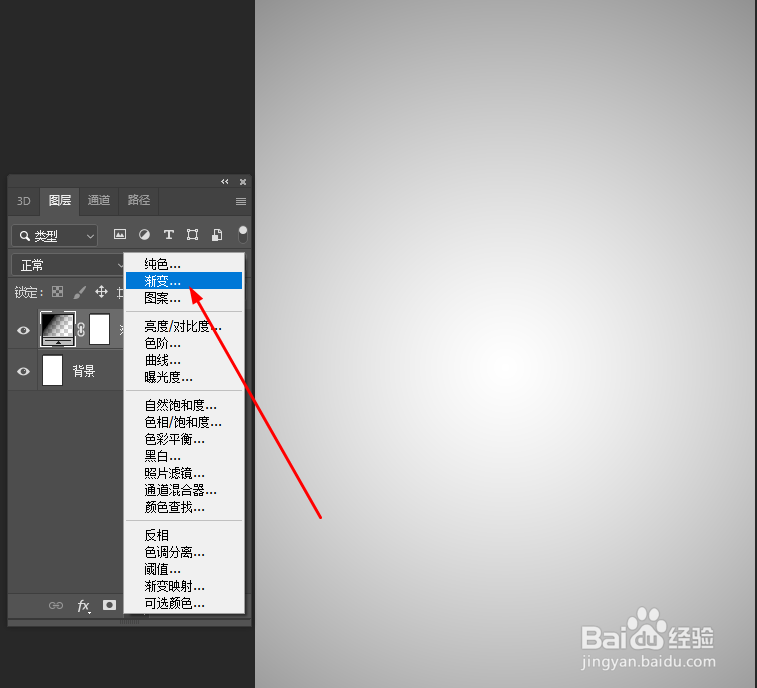Filter for type layers icon
Image resolution: width=757 pixels, height=688 pixels.
(168, 235)
